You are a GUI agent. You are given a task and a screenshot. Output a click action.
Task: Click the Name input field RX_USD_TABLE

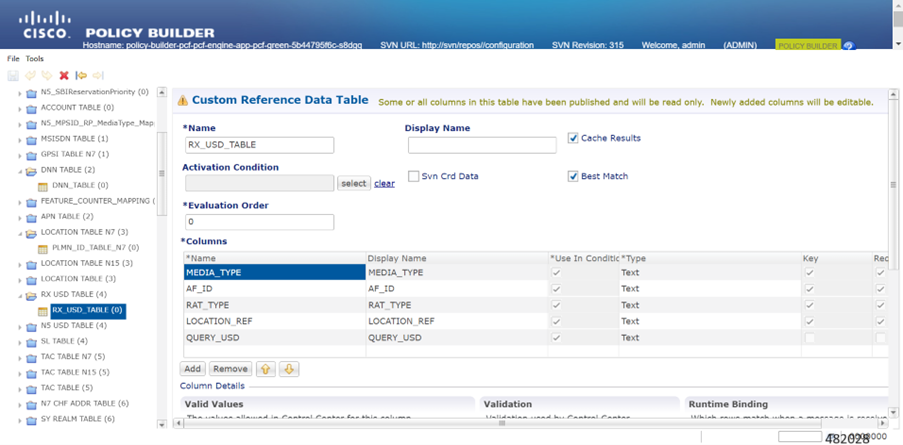[260, 145]
